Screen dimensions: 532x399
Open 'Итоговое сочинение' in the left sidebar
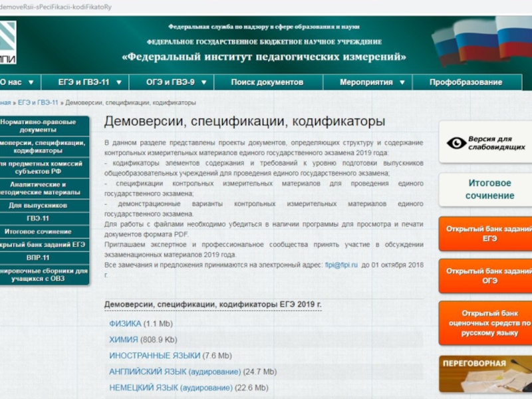[44, 231]
